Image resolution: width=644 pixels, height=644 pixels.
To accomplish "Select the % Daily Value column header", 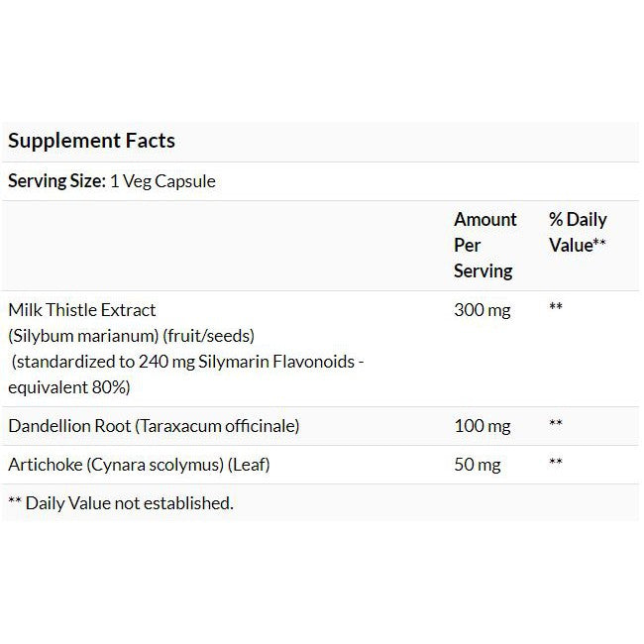I will [578, 232].
